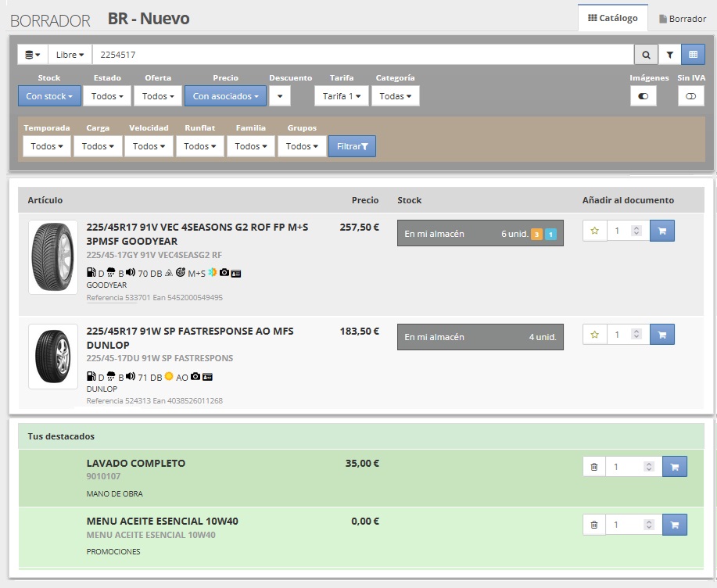Viewport: 717px width, 588px height.
Task: Mark Dunlop tire as favorite star
Action: coord(595,335)
